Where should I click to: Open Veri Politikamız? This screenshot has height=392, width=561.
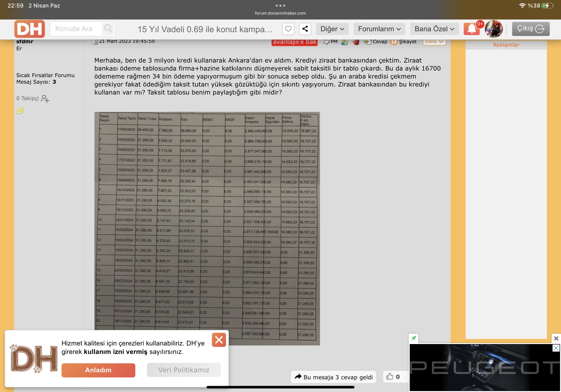184,370
